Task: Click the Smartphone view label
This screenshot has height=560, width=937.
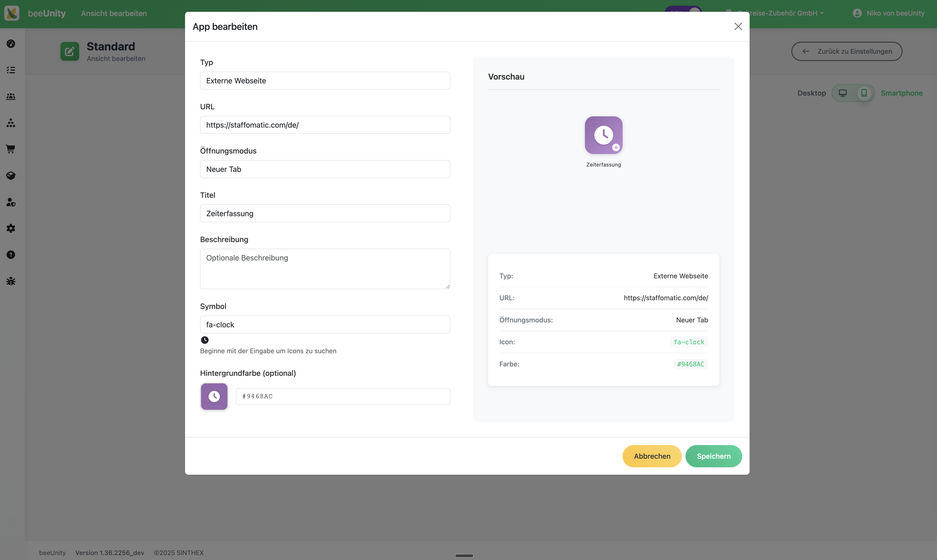Action: point(901,93)
